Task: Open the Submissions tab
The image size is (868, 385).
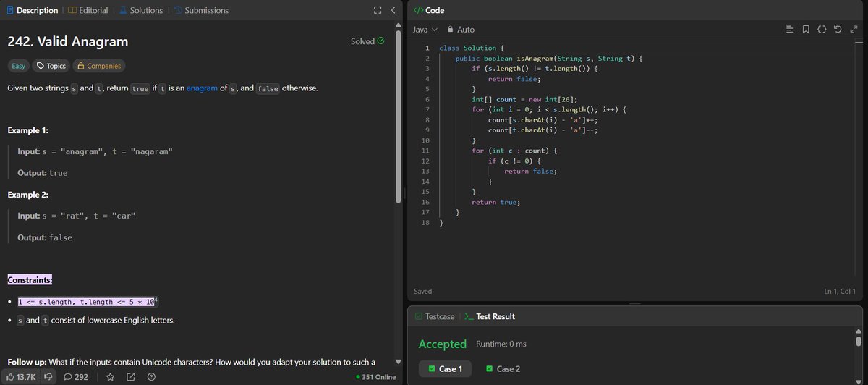Action: pos(201,10)
